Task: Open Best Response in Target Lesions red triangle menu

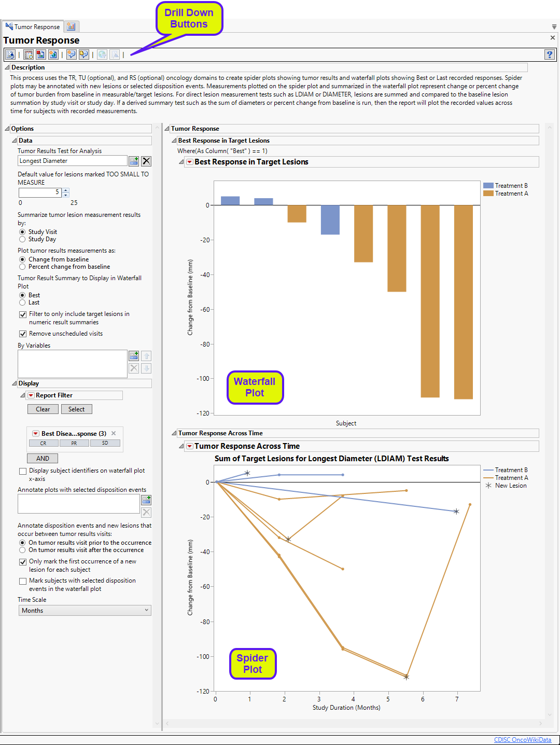Action: pyautogui.click(x=190, y=162)
